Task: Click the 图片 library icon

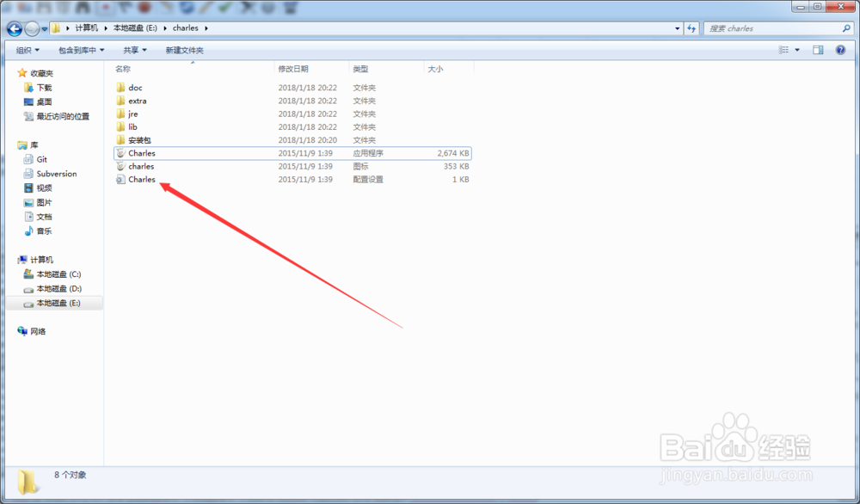Action: pyautogui.click(x=28, y=202)
